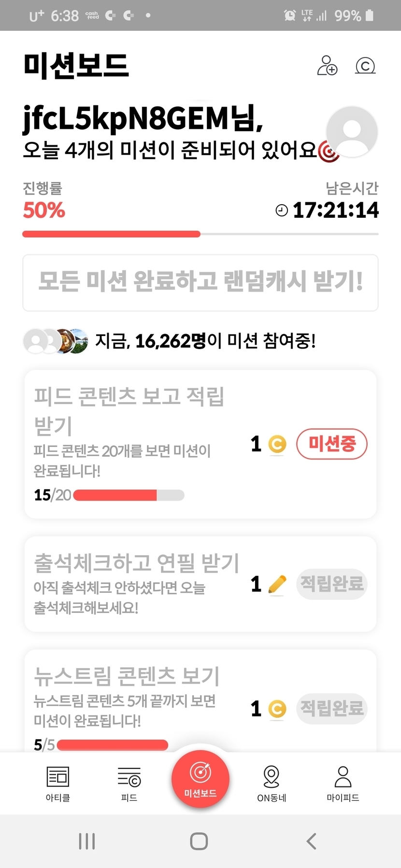Viewport: 401px width, 868px height.
Task: Go to the 마이피드 tab
Action: click(343, 783)
